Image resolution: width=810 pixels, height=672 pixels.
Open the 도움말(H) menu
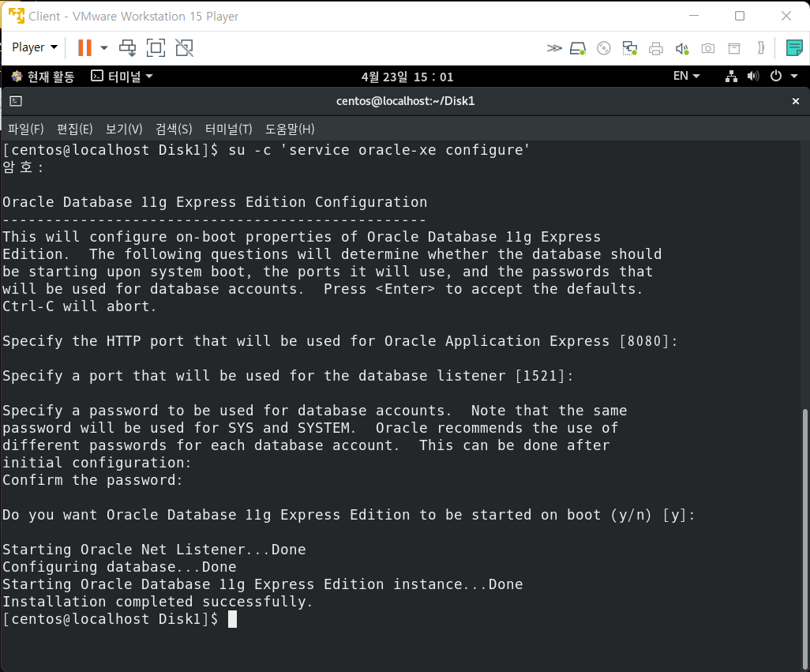290,129
